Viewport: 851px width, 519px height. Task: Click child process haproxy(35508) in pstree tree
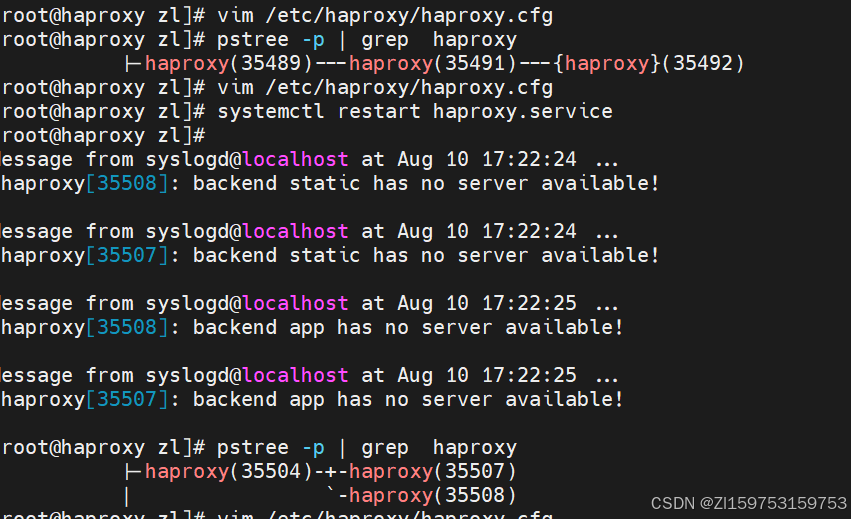pyautogui.click(x=433, y=495)
